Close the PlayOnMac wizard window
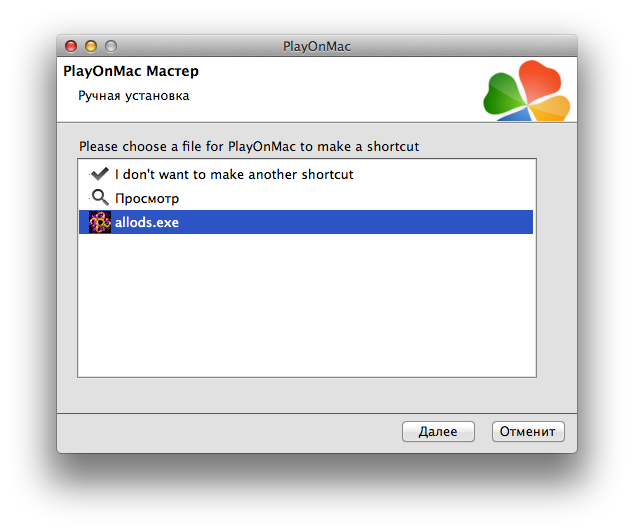 pyautogui.click(x=71, y=46)
